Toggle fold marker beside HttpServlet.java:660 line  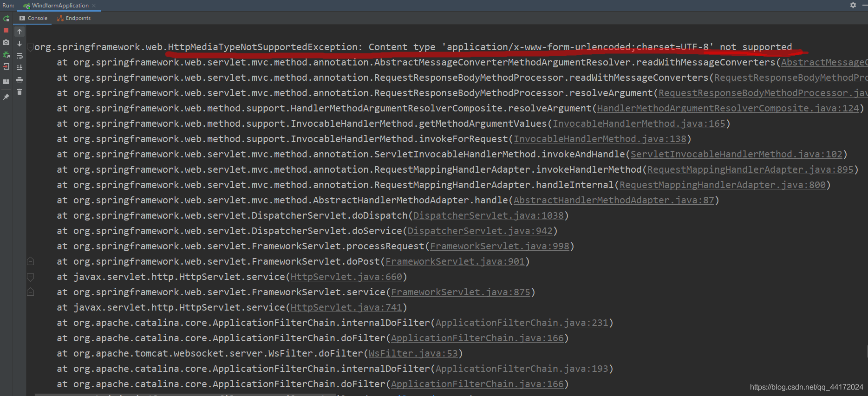(30, 277)
